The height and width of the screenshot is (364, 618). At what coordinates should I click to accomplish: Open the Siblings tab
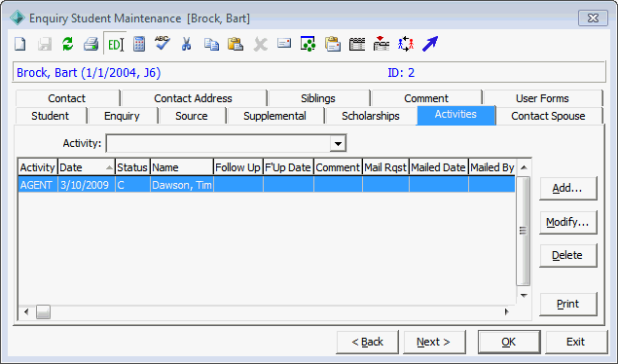tap(318, 98)
